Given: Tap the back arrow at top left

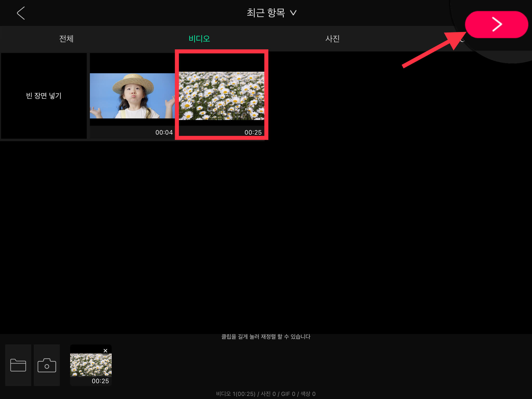Looking at the screenshot, I should click(21, 13).
